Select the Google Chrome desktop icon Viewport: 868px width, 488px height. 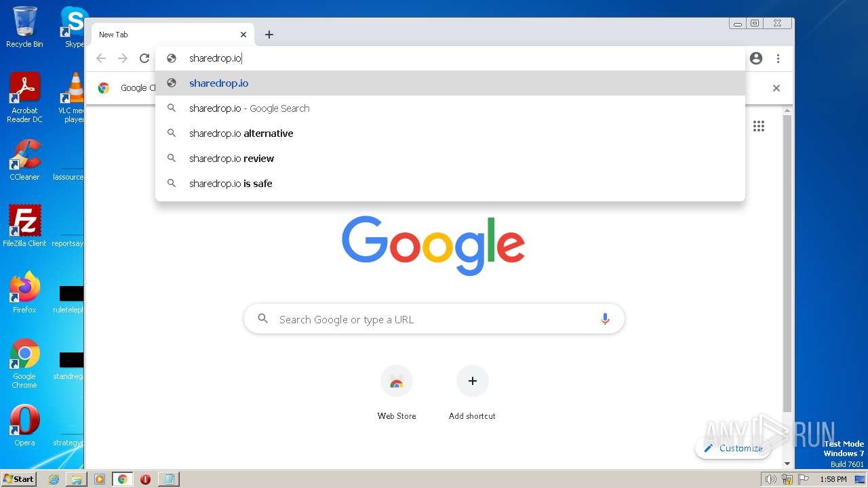[x=24, y=364]
